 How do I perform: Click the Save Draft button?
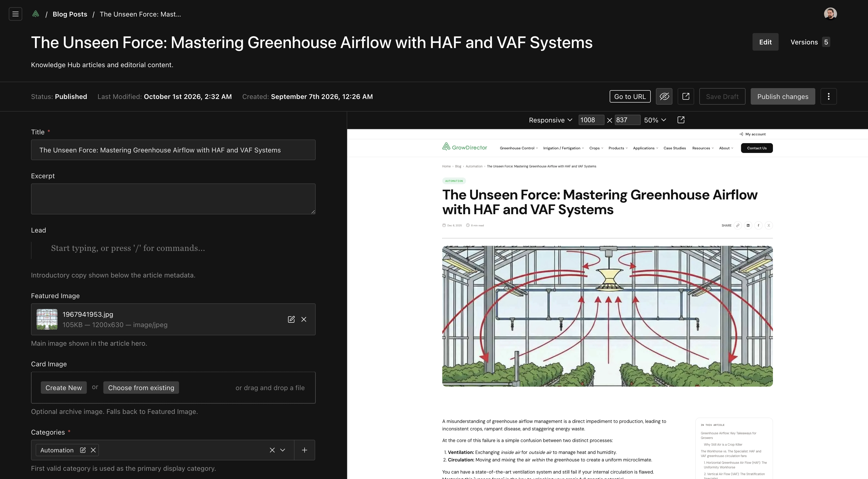722,96
